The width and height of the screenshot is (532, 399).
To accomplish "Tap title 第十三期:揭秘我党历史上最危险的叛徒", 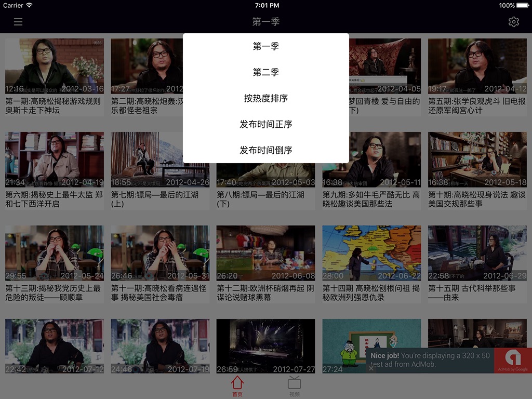I will pos(53,293).
